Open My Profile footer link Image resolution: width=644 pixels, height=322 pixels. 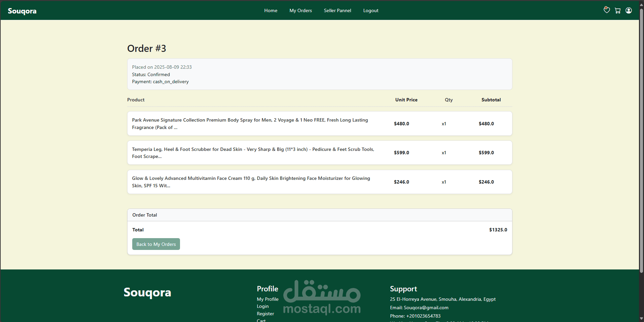[x=267, y=299]
